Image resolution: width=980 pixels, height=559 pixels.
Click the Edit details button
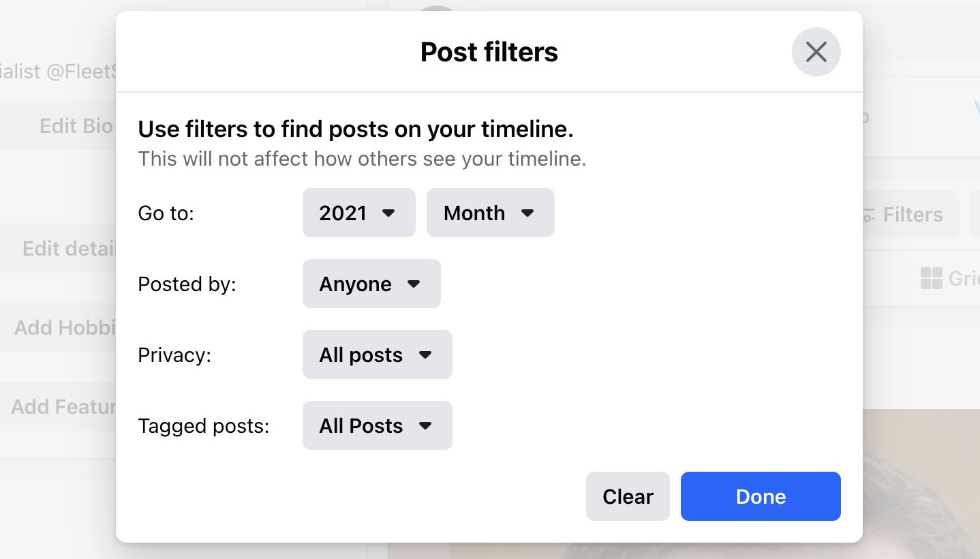pyautogui.click(x=68, y=248)
